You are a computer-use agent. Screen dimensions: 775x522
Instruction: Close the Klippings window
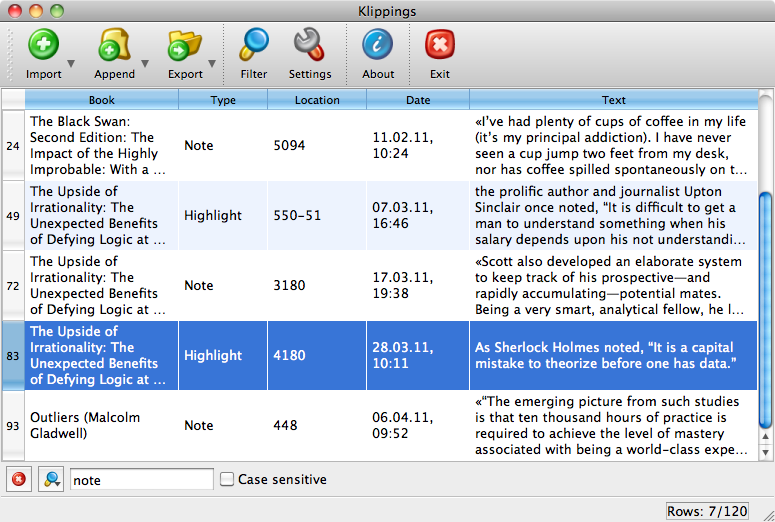click(x=15, y=11)
